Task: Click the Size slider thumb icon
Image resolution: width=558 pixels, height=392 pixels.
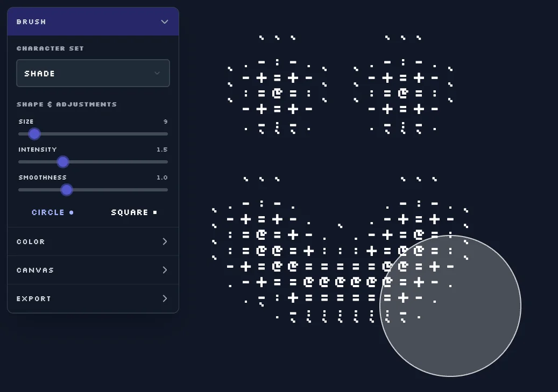Action: click(34, 134)
